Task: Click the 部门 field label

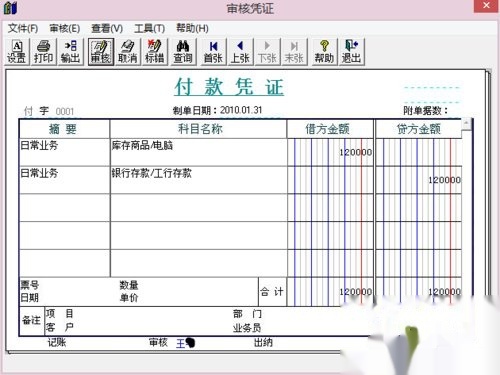Action: pyautogui.click(x=247, y=314)
